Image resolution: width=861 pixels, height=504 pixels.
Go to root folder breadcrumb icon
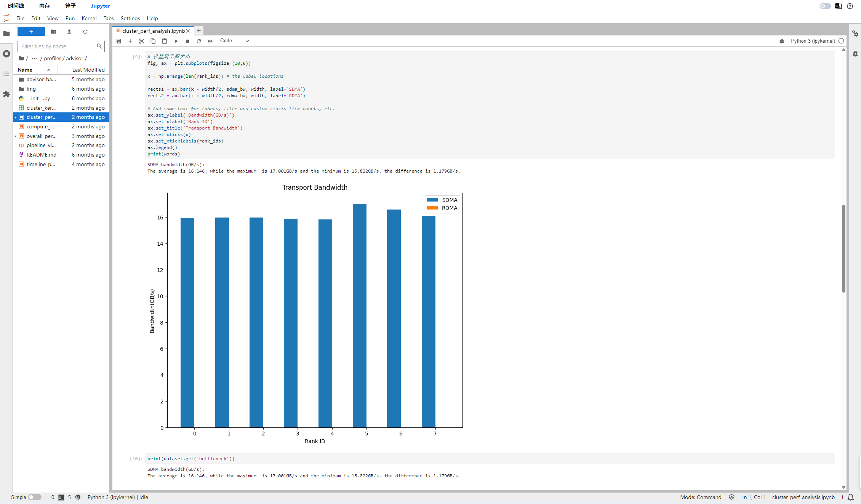[21, 58]
